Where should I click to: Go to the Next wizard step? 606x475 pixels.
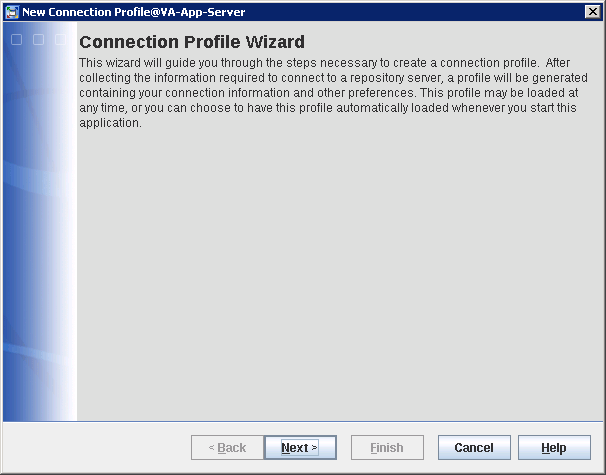(x=300, y=448)
